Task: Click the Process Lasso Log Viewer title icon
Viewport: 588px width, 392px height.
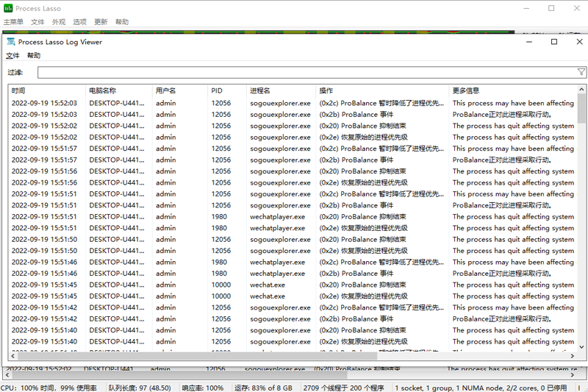Action: point(11,42)
